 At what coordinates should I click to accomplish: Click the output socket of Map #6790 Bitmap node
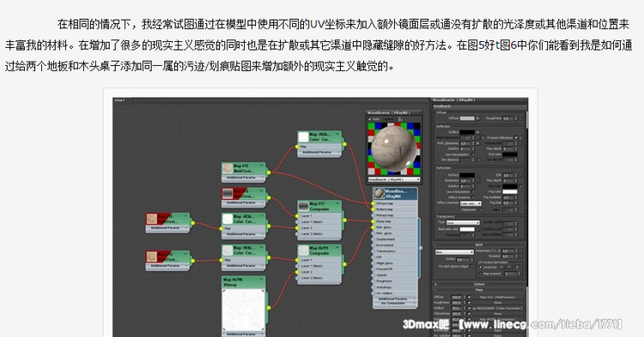point(269,308)
